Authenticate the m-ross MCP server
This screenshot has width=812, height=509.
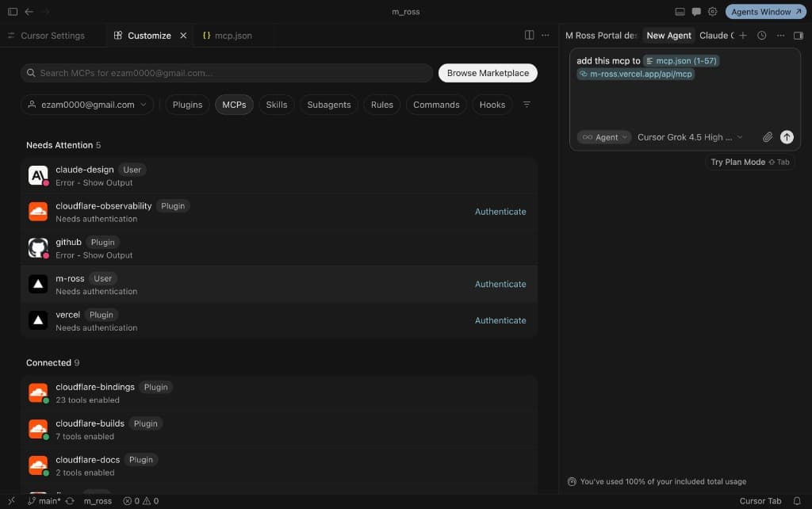(x=500, y=285)
